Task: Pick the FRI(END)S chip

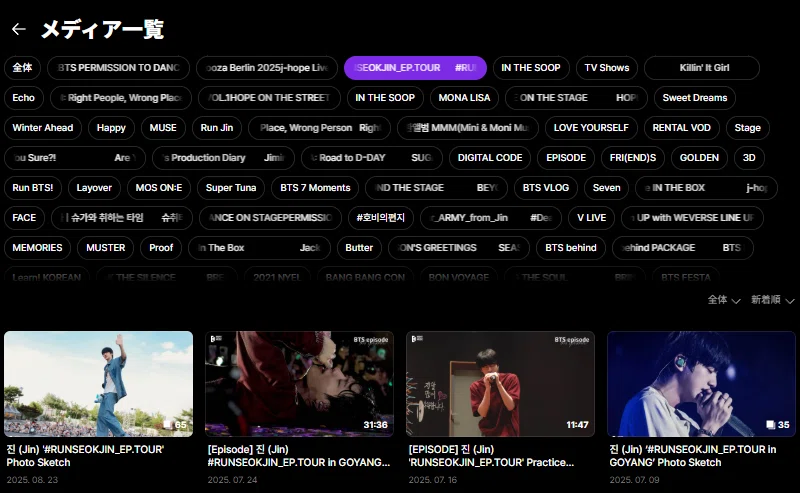Action: (x=633, y=158)
